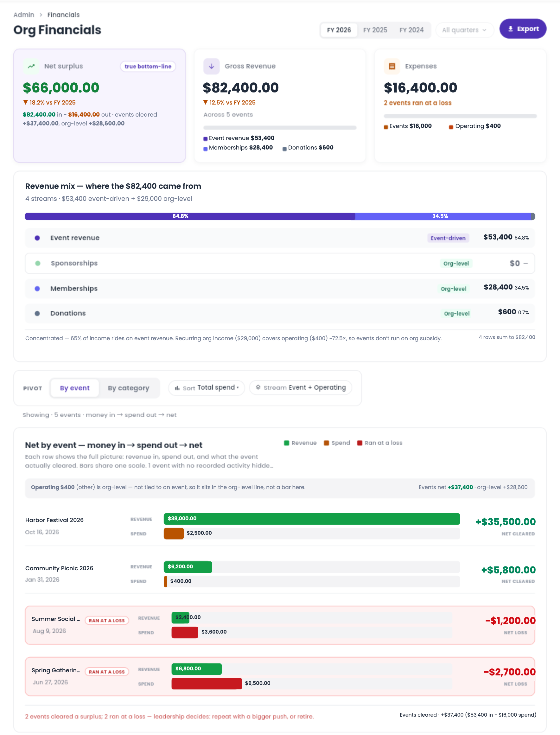
Task: Open the Stream Event + Operating filter
Action: click(301, 388)
